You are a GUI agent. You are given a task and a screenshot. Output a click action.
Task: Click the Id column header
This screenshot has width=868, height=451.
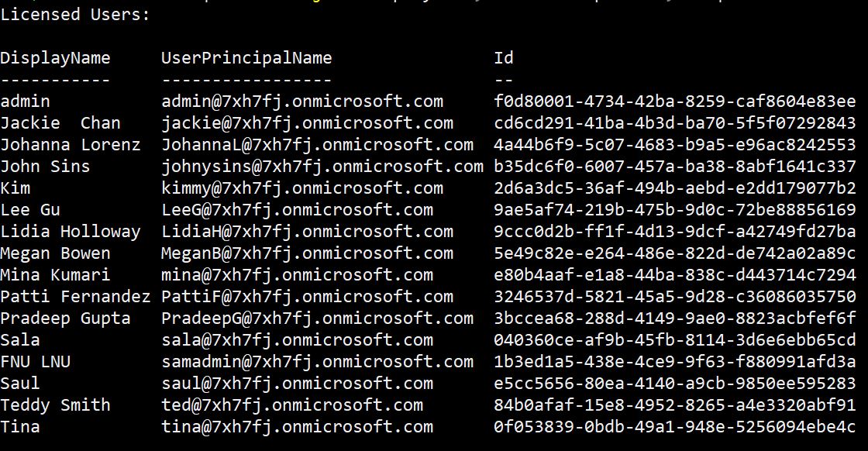504,58
